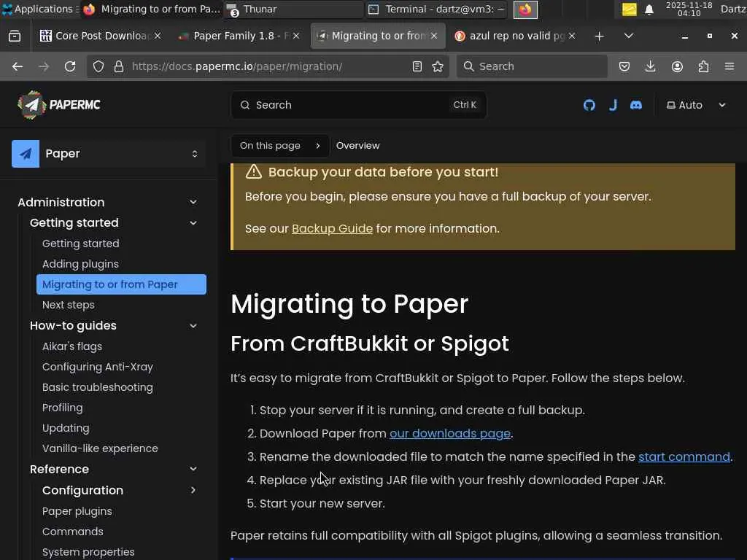List all tabs with the dropdown chevron
Viewport: 747px width, 560px height.
click(628, 36)
